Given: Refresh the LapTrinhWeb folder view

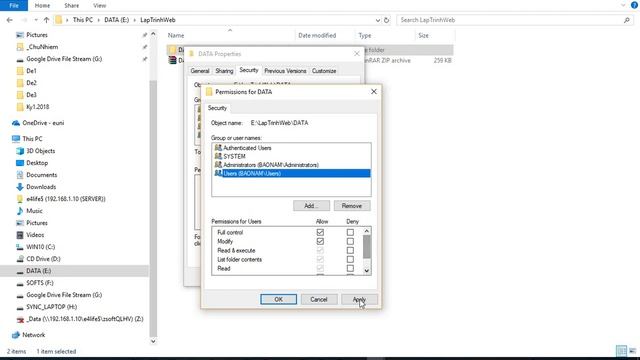Looking at the screenshot, I should coord(387,20).
